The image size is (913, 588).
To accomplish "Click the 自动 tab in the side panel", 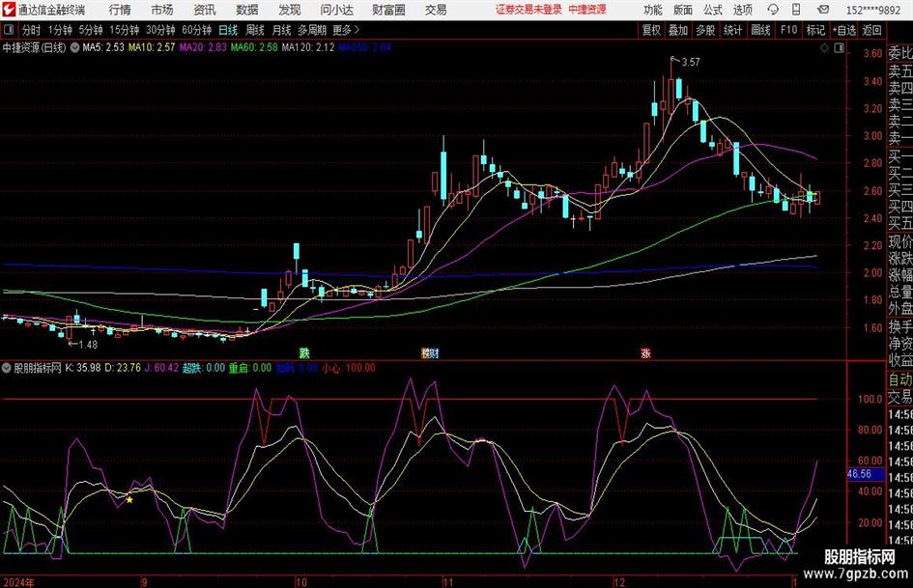I will click(899, 379).
